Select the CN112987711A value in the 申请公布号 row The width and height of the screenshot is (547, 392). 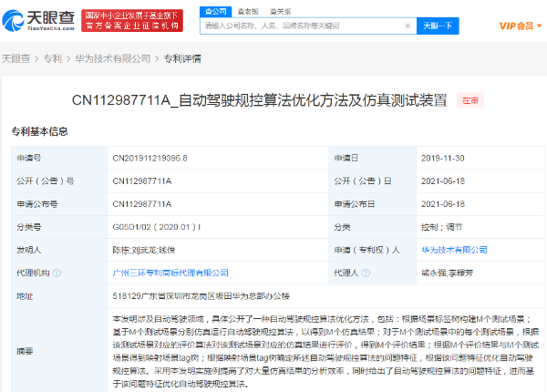pyautogui.click(x=142, y=204)
